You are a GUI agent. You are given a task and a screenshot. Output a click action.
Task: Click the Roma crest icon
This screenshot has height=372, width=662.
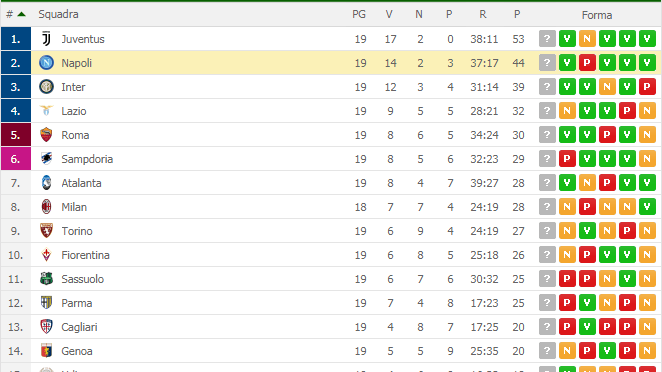pyautogui.click(x=46, y=135)
